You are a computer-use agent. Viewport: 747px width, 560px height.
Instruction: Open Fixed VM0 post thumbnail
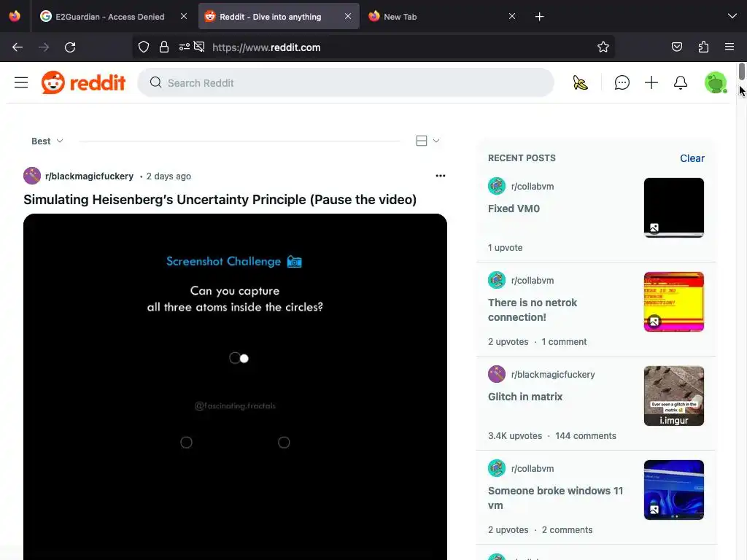(673, 208)
